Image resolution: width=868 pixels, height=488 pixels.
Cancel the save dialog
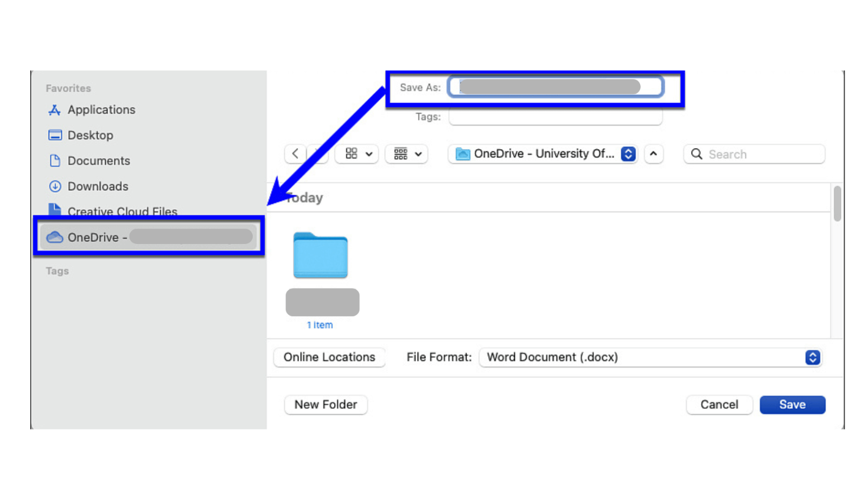coord(719,404)
